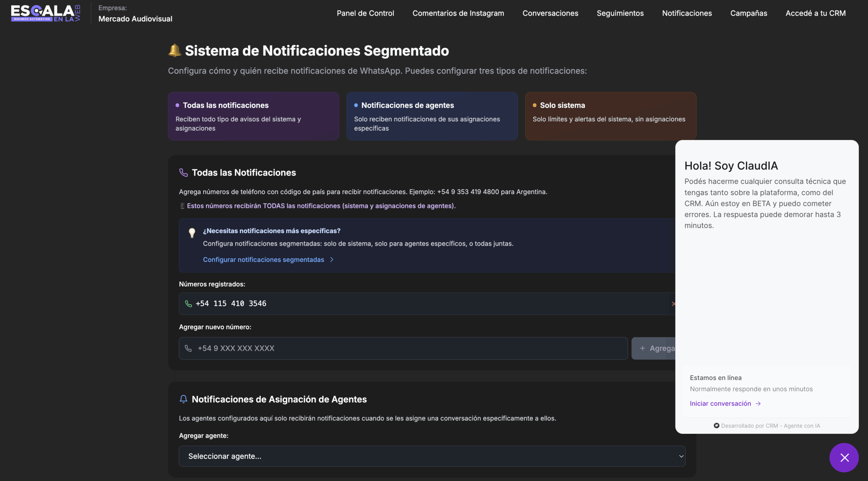
Task: Go to the "Seguimientos" section
Action: click(x=620, y=13)
